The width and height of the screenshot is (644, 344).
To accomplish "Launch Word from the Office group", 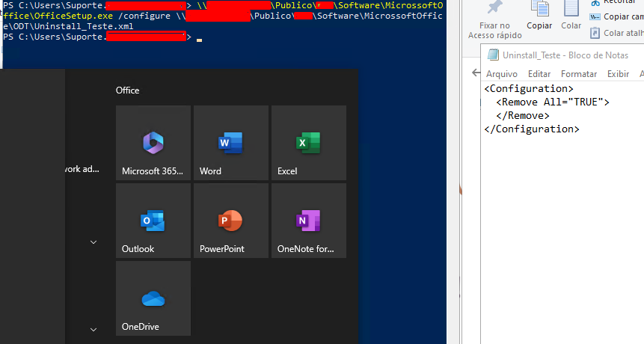I will pyautogui.click(x=231, y=142).
